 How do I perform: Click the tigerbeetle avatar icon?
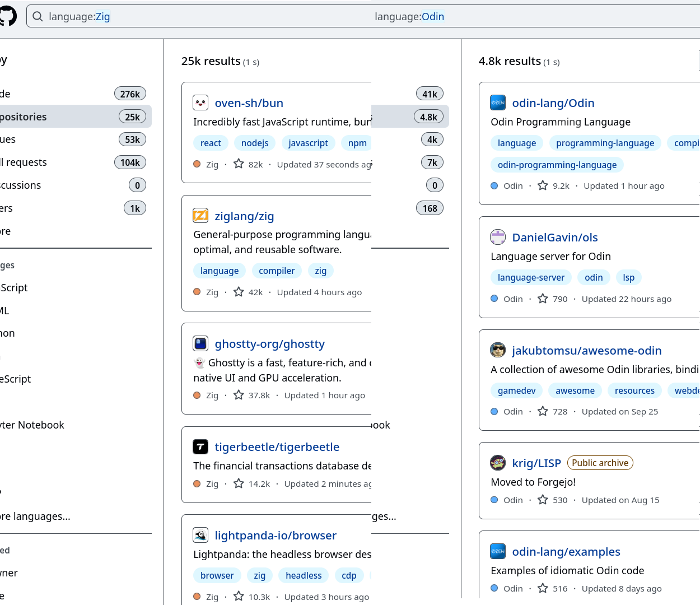[200, 446]
